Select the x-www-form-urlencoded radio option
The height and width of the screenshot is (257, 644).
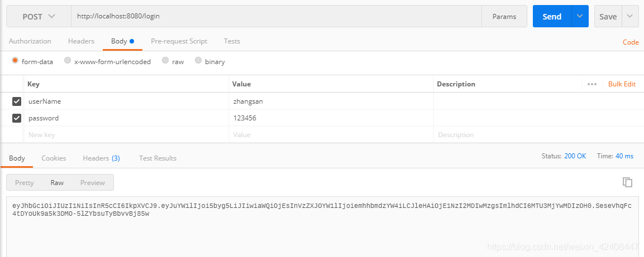click(x=68, y=61)
